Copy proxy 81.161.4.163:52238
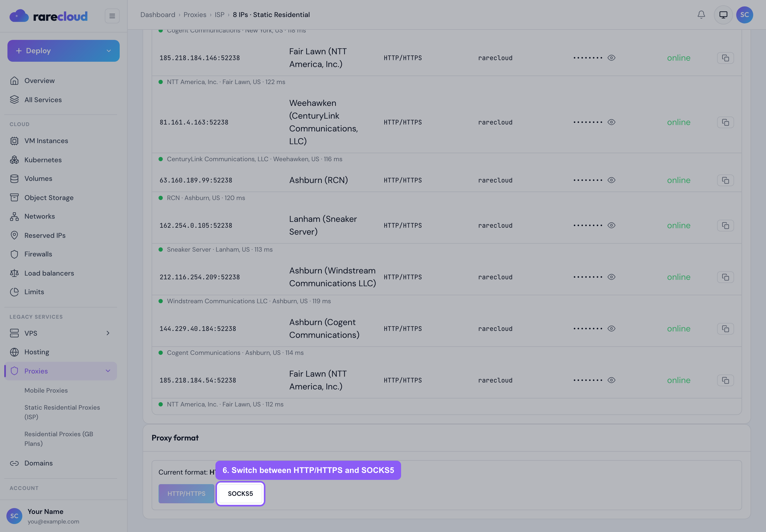This screenshot has width=766, height=532. (725, 122)
